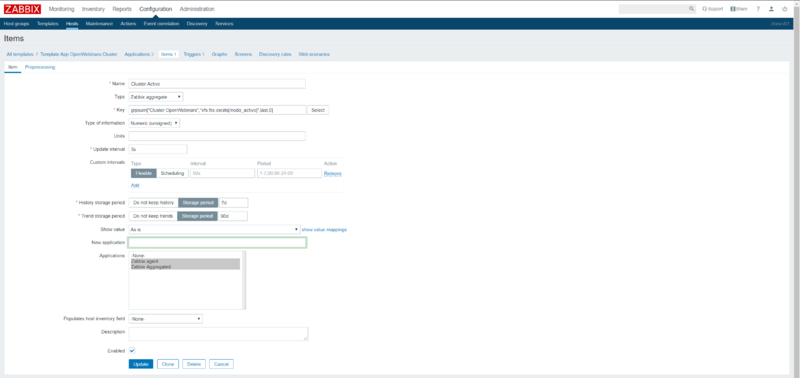Open Template App OpenWebinars Cluster link
The width and height of the screenshot is (800, 378).
[79, 54]
